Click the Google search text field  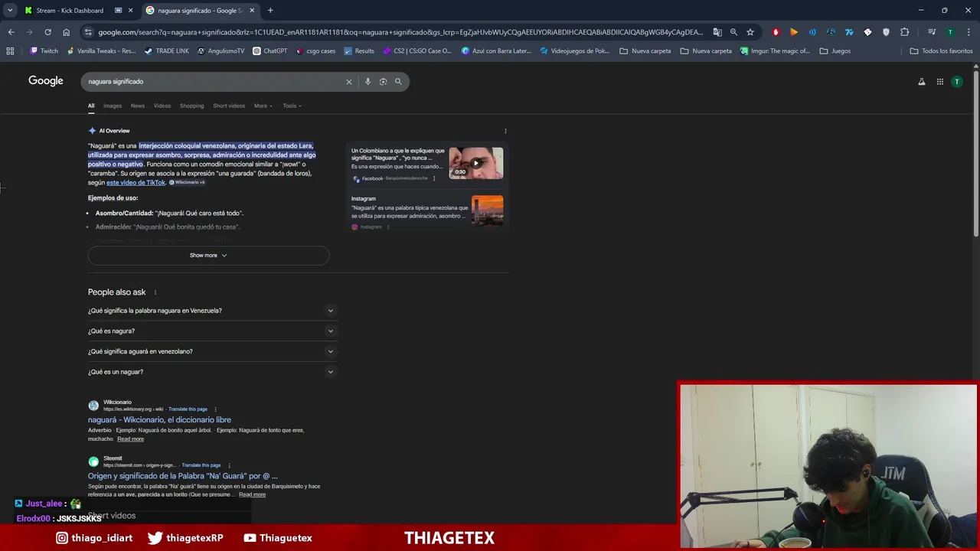tap(214, 81)
